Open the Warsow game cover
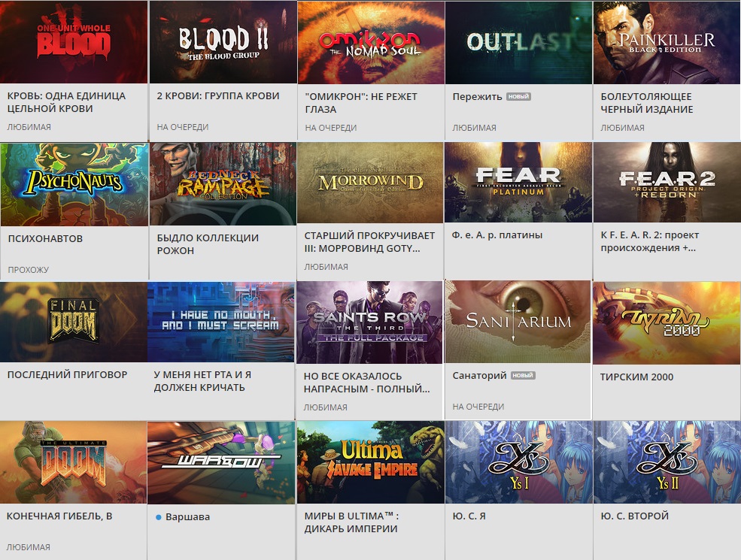Viewport: 741px width, 560px height. pos(221,463)
